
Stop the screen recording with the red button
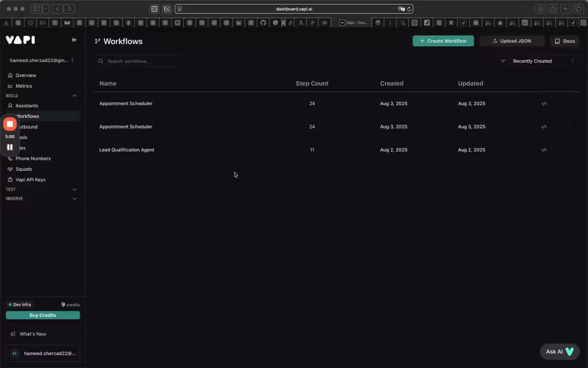coord(10,124)
